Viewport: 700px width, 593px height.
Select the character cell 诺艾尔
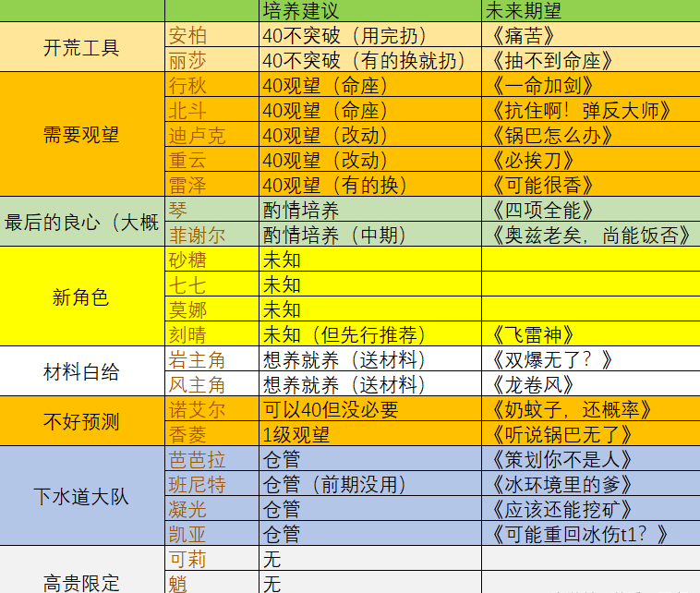tap(212, 408)
